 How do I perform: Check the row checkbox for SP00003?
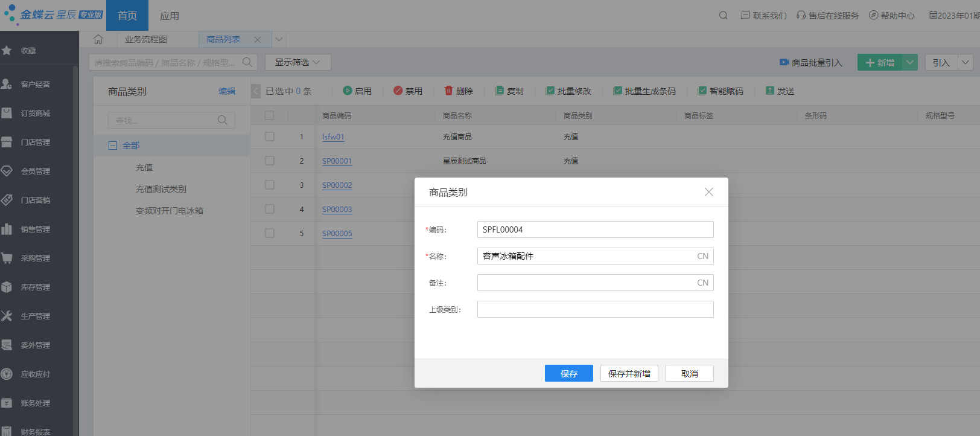coord(270,209)
